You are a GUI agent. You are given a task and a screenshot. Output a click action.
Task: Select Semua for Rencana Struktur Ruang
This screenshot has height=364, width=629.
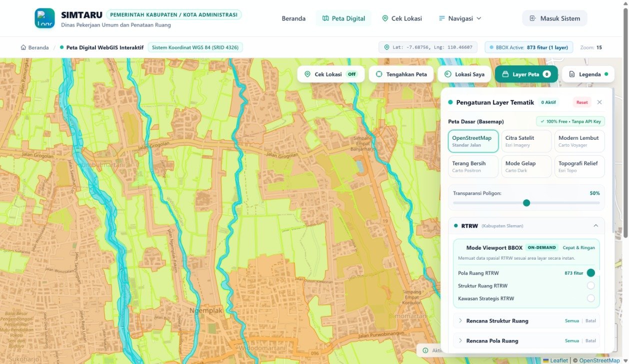point(572,321)
